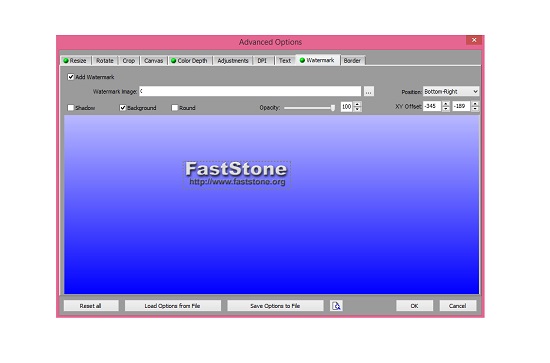Open the Adjustments tab

[233, 61]
